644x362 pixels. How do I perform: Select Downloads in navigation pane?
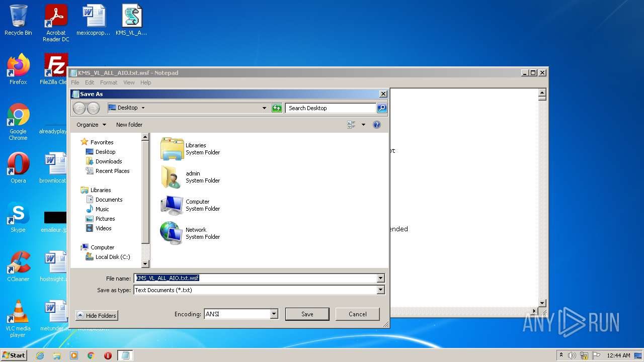pos(104,161)
